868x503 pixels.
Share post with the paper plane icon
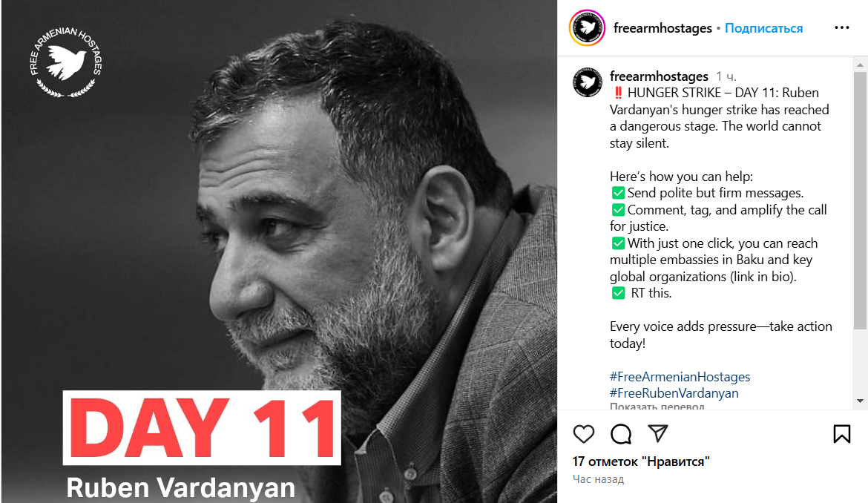[657, 433]
